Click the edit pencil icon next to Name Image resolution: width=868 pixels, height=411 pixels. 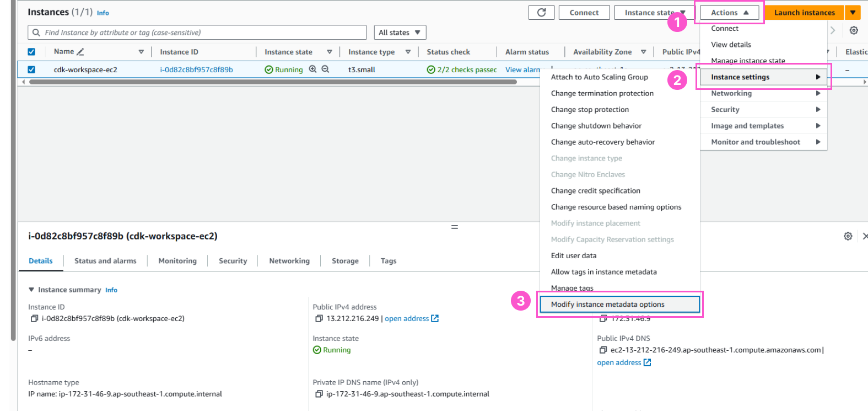pyautogui.click(x=80, y=52)
